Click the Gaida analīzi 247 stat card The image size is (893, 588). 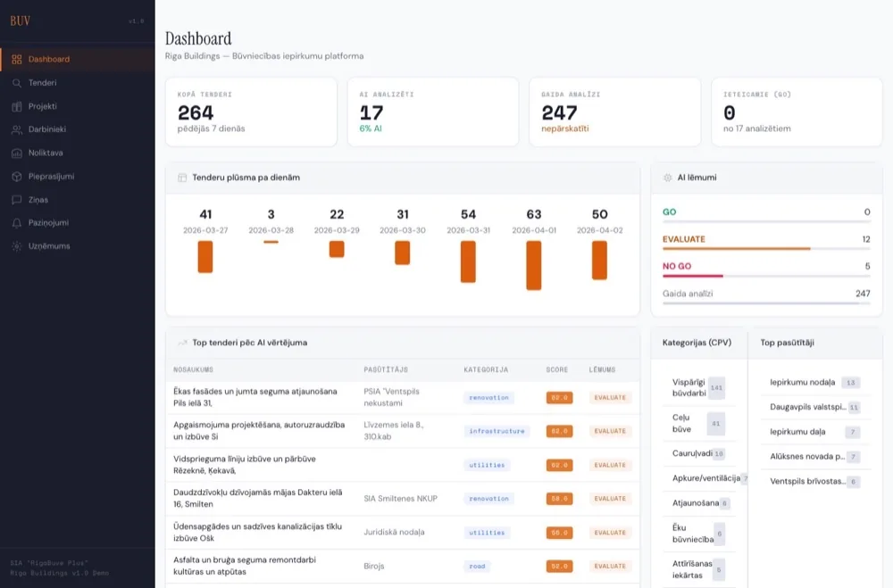tap(615, 112)
